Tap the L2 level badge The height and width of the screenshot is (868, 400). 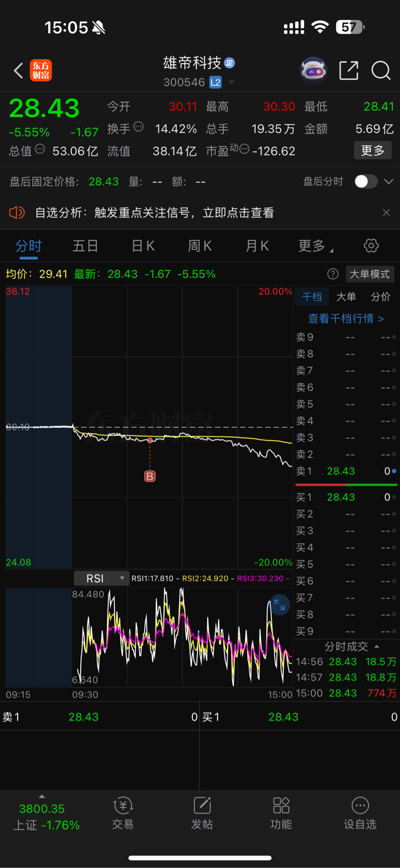[216, 82]
